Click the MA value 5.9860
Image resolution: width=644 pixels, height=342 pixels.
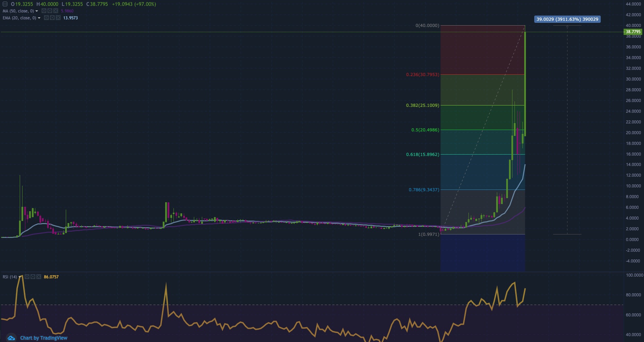point(67,11)
